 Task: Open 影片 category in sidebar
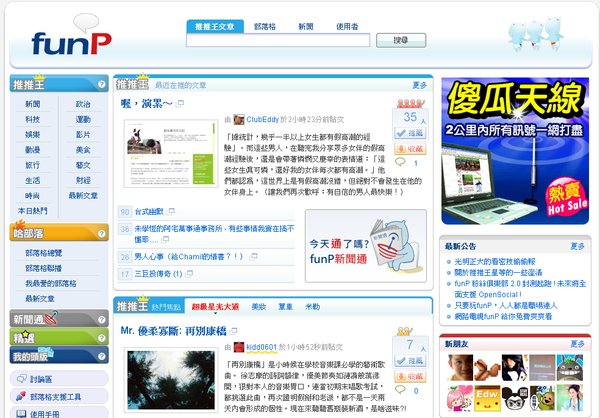pos(83,135)
